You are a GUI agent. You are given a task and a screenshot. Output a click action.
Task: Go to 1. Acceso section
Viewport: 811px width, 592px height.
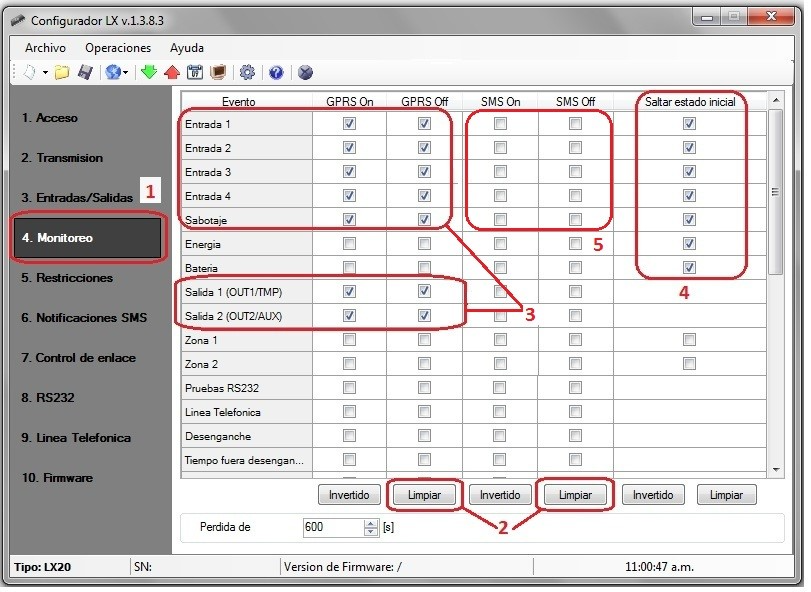(x=50, y=118)
